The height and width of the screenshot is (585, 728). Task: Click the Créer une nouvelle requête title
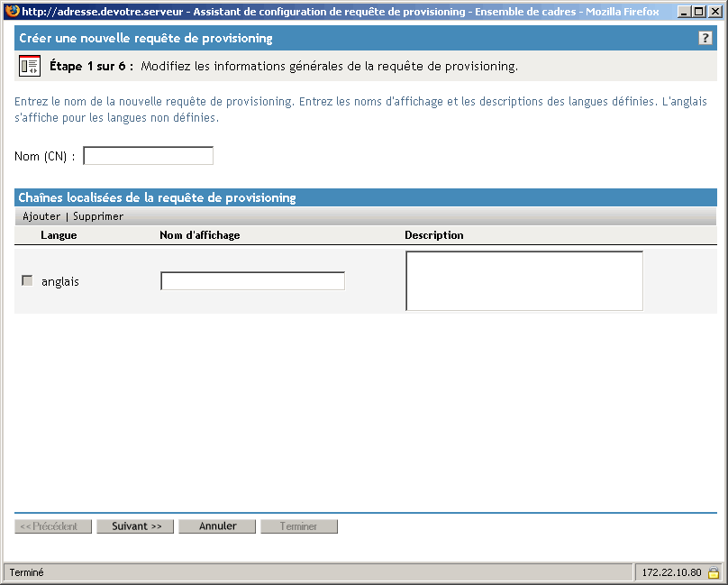click(x=146, y=38)
